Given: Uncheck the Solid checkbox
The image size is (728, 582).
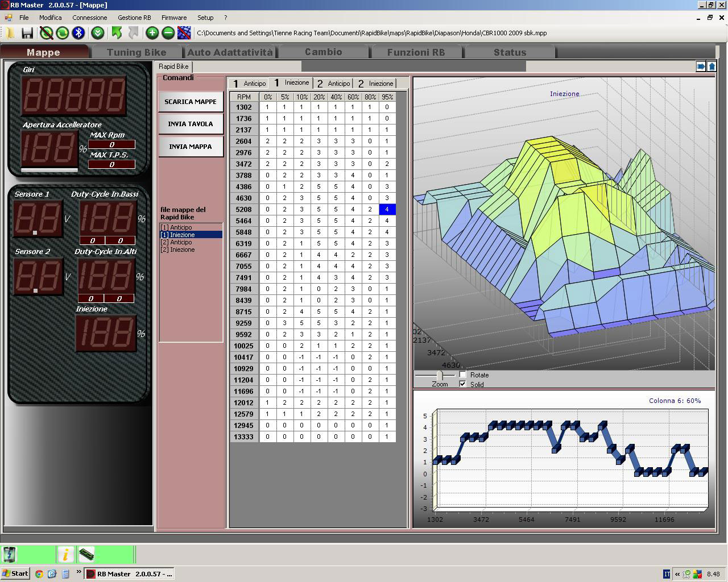Looking at the screenshot, I should click(463, 384).
